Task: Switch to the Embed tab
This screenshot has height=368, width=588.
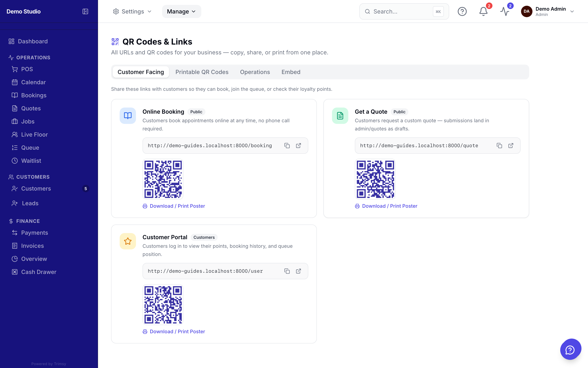Action: point(291,72)
